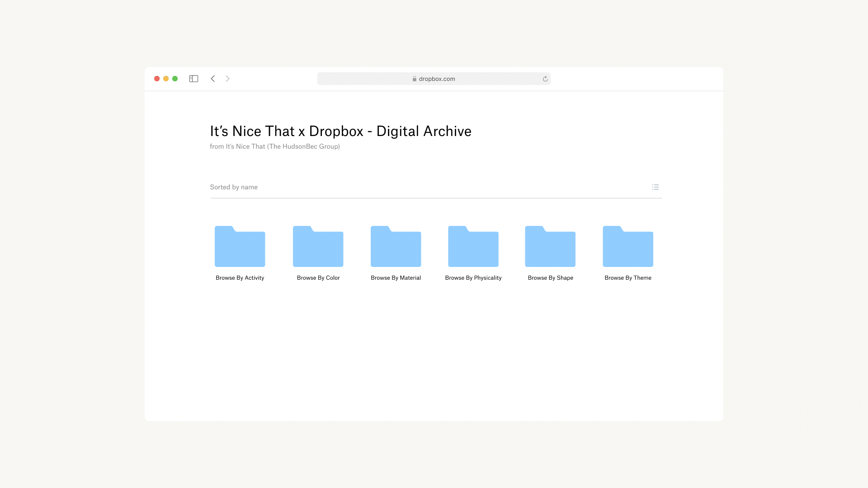Click the Browse By Theme label
Image resolution: width=868 pixels, height=488 pixels.
coord(627,278)
